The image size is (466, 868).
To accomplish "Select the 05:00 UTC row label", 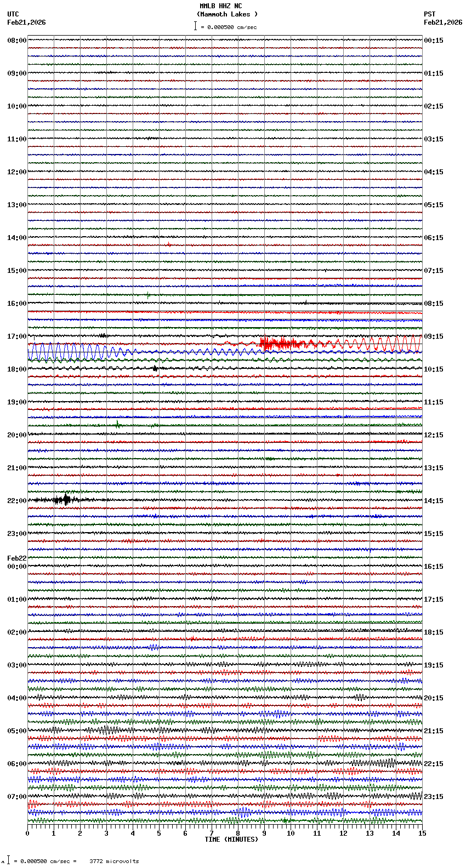I will (17, 731).
